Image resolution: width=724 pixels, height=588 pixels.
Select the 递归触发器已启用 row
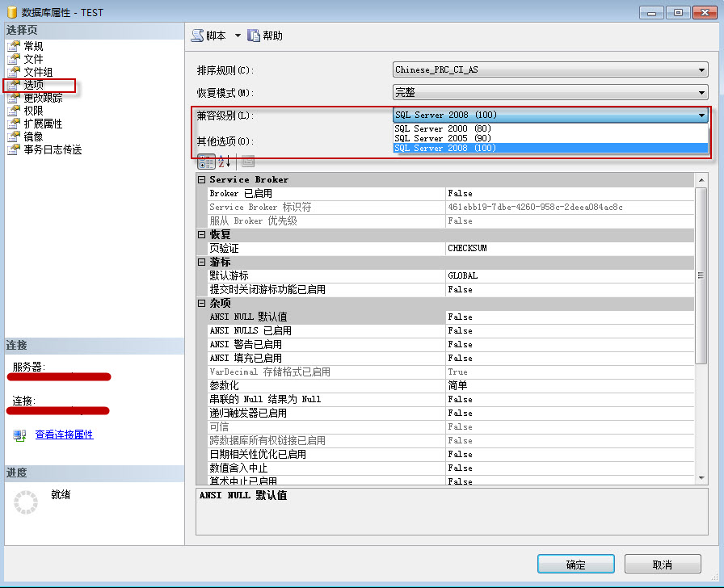(x=450, y=413)
